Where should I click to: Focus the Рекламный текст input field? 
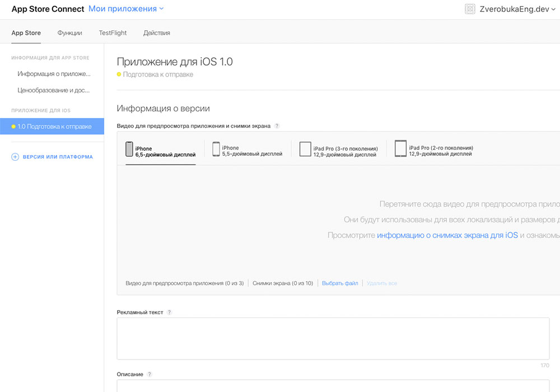click(x=333, y=338)
